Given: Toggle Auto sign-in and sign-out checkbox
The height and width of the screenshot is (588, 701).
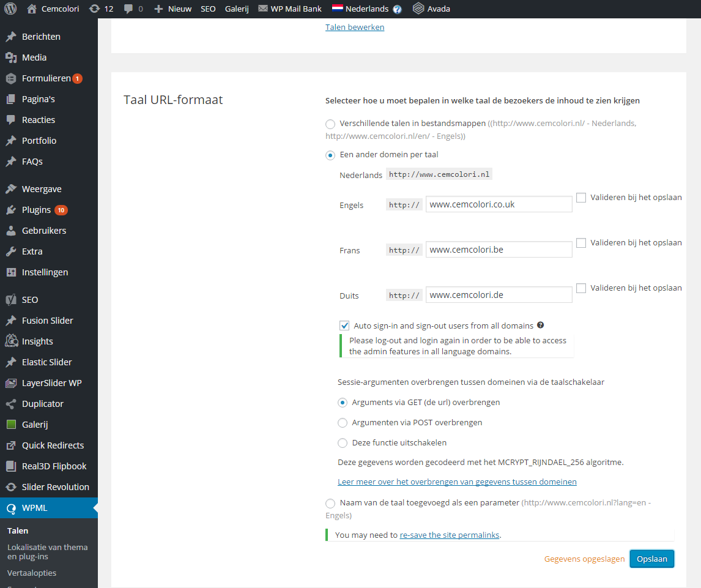Looking at the screenshot, I should tap(344, 326).
